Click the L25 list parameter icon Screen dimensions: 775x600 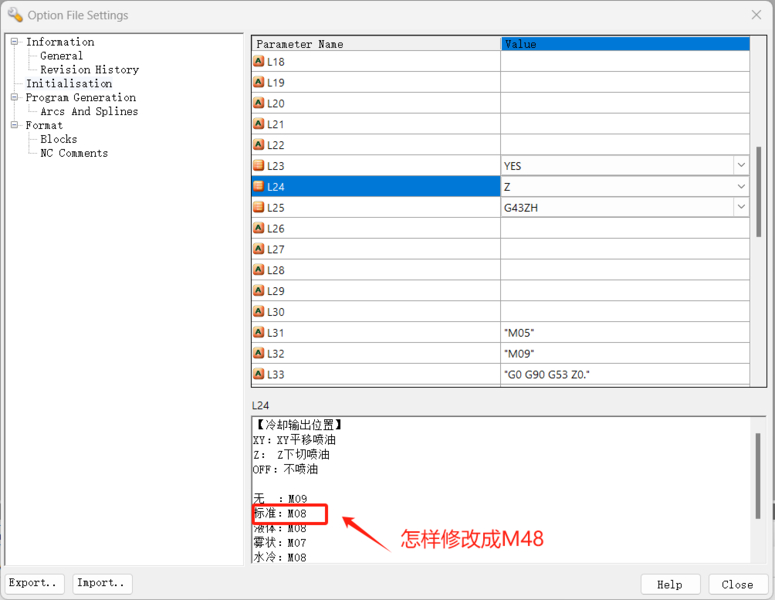click(x=259, y=207)
